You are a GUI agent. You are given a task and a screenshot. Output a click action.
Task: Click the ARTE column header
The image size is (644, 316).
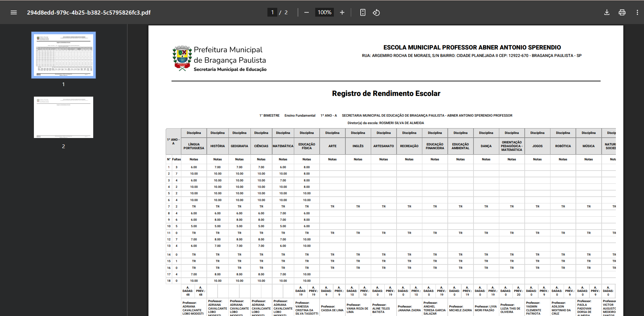(333, 146)
